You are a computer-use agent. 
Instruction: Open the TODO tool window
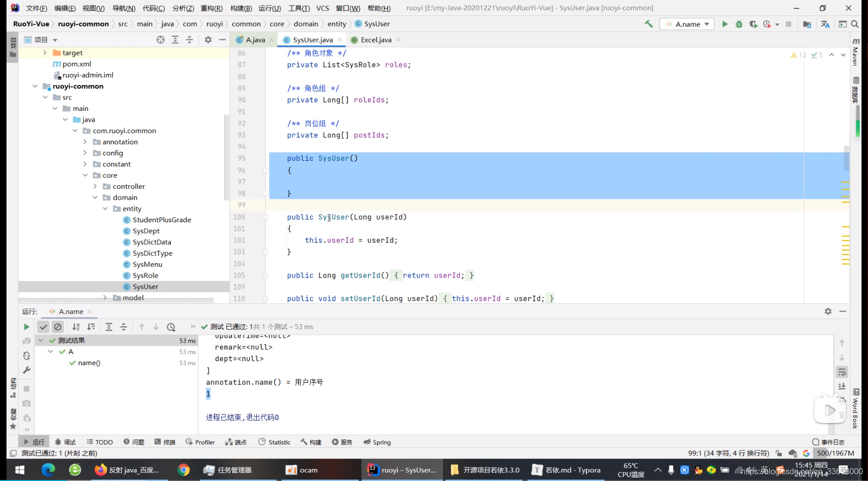(x=99, y=442)
